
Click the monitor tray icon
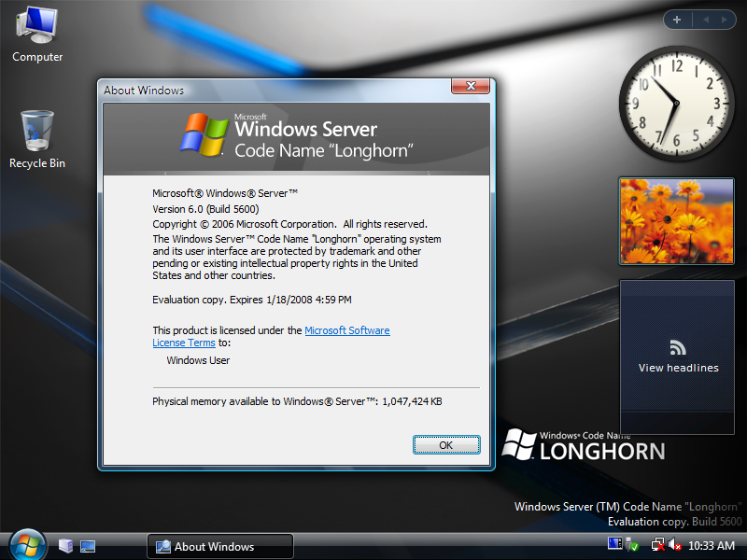[614, 543]
